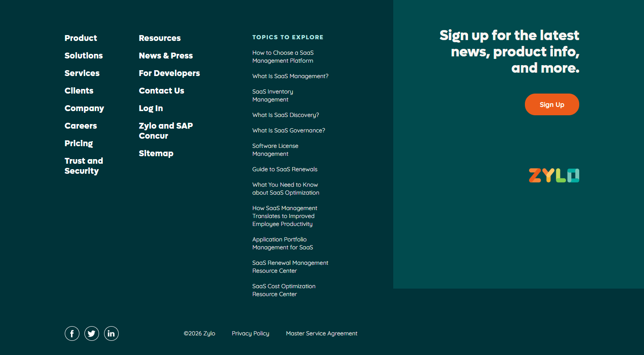View the Privacy Policy
Screen dimensions: 644x355
250,333
